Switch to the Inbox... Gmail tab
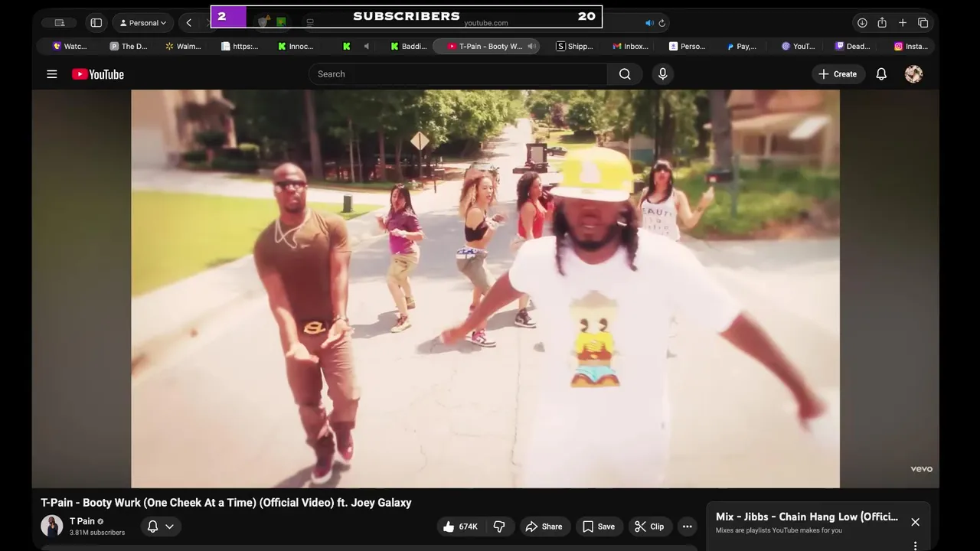Viewport: 980px width, 551px height. (631, 46)
